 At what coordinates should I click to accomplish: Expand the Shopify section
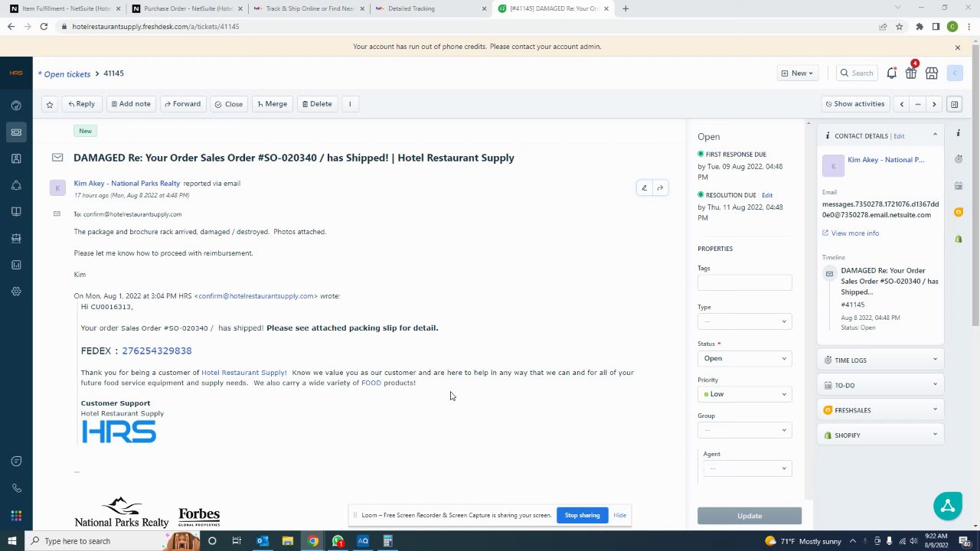point(880,435)
